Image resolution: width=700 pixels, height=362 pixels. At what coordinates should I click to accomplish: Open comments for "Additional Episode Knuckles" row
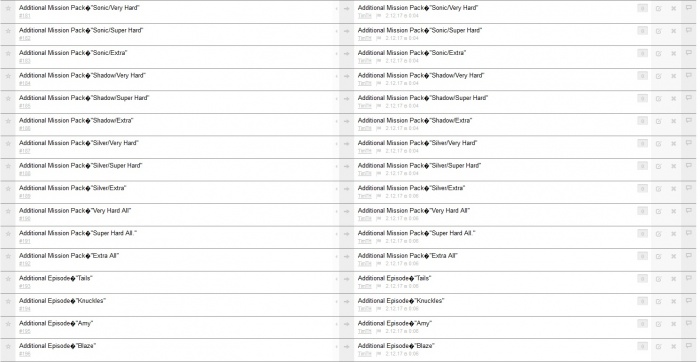point(689,301)
